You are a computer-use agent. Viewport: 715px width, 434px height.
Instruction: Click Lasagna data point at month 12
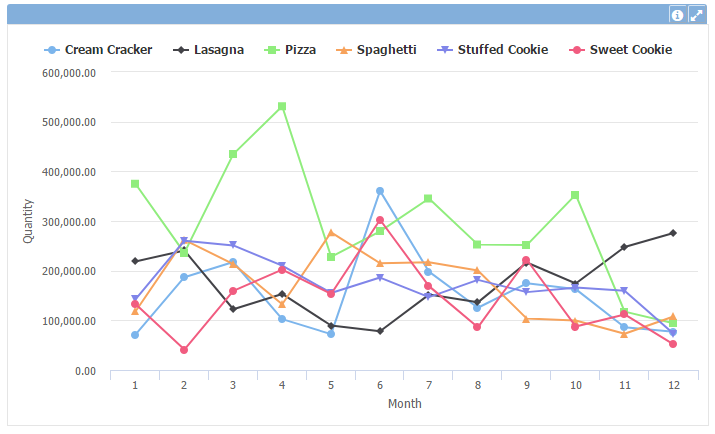point(673,233)
